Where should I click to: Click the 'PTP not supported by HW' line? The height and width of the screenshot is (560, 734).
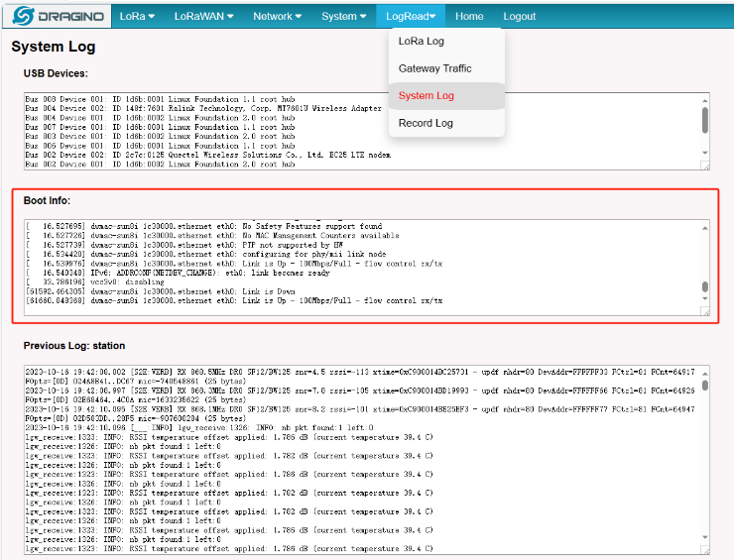[183, 245]
